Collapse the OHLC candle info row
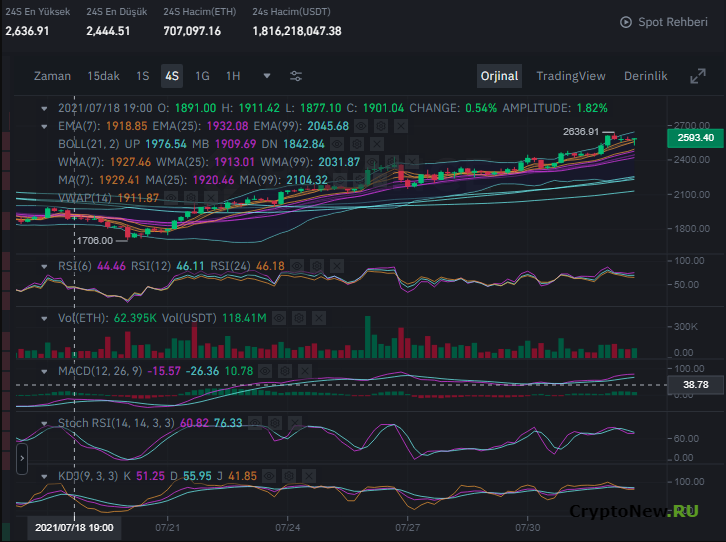Screen dimensions: 726x542 44,108
